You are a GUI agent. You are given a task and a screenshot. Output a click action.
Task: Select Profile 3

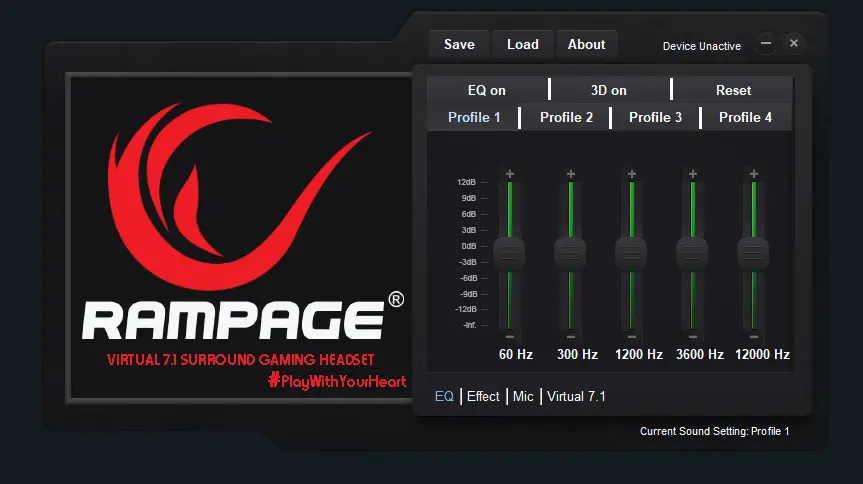[x=656, y=117]
